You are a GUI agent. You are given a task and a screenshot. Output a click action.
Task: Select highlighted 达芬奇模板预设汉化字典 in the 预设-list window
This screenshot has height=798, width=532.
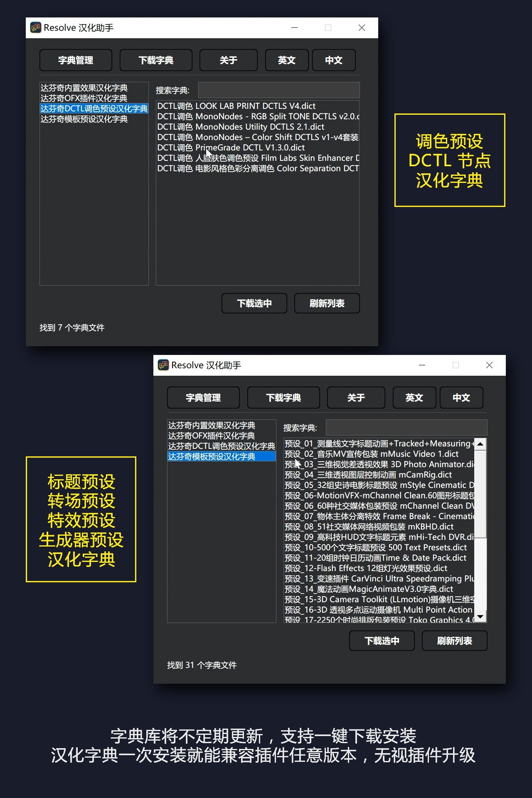click(222, 456)
